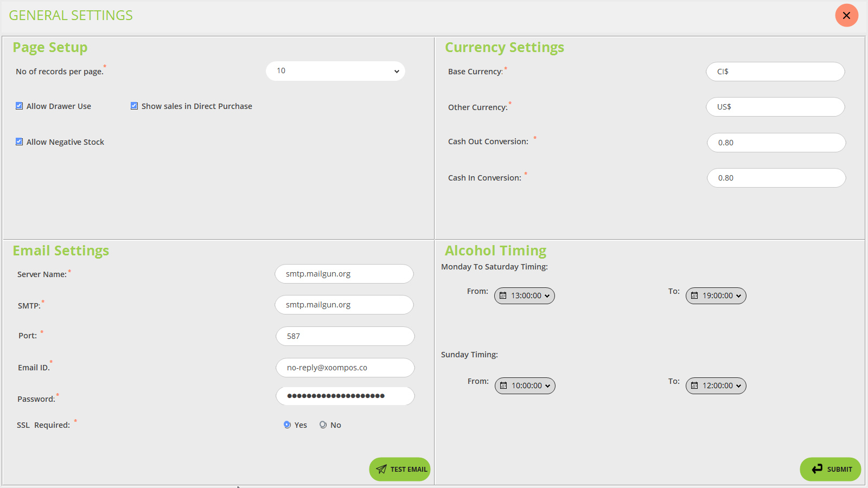
Task: Click the Submit return arrow icon
Action: pyautogui.click(x=817, y=469)
